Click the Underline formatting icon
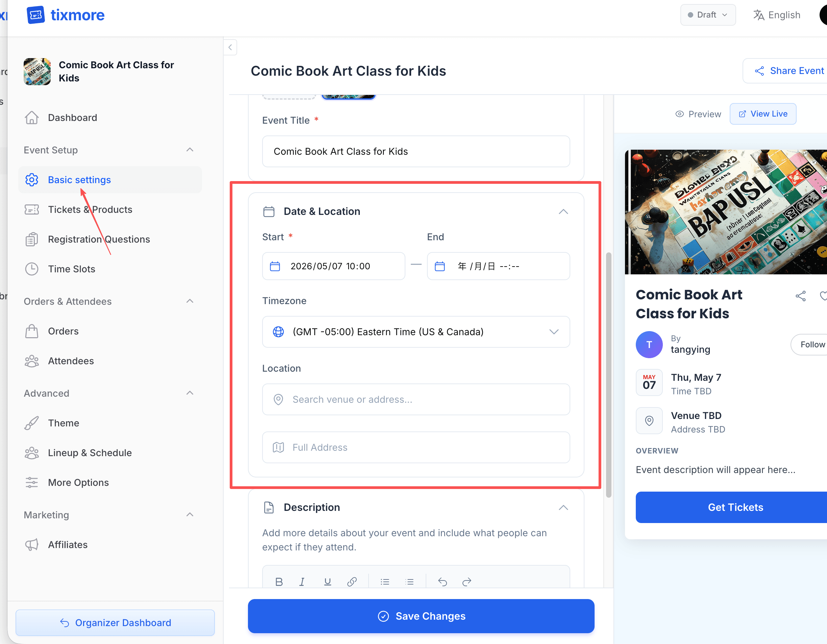The width and height of the screenshot is (827, 644). (x=328, y=582)
